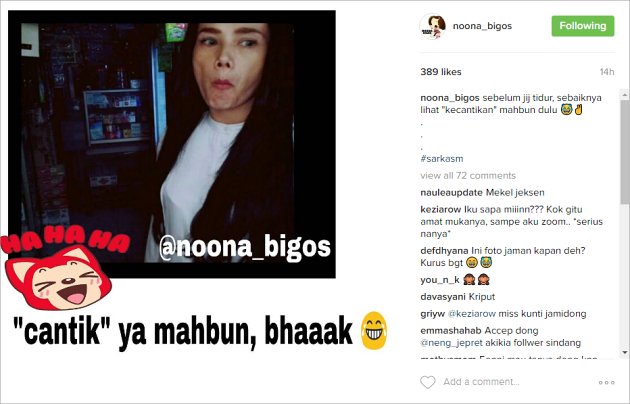Image resolution: width=630 pixels, height=404 pixels.
Task: Click the posted photo of the woman
Action: click(x=172, y=144)
